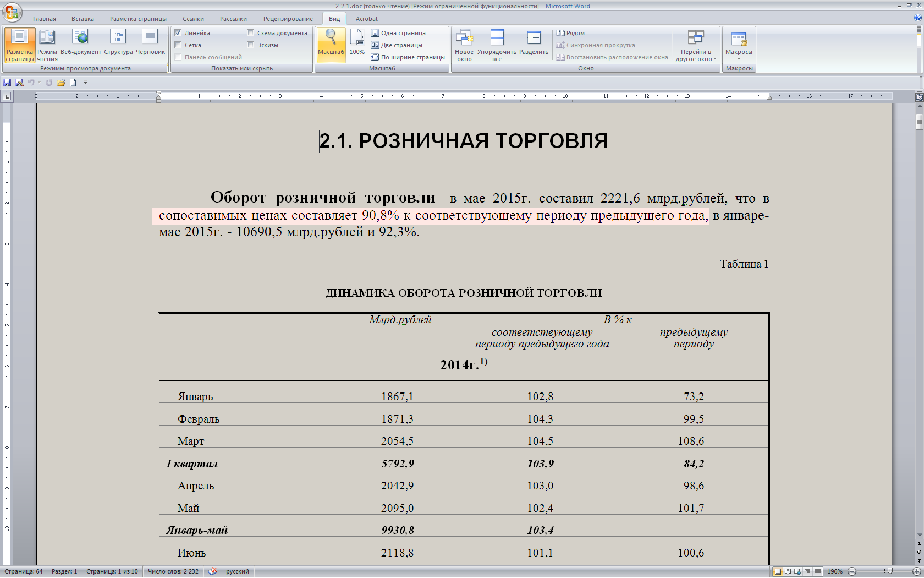Open the Вставка ribbon tab
Image resolution: width=924 pixels, height=578 pixels.
click(82, 19)
